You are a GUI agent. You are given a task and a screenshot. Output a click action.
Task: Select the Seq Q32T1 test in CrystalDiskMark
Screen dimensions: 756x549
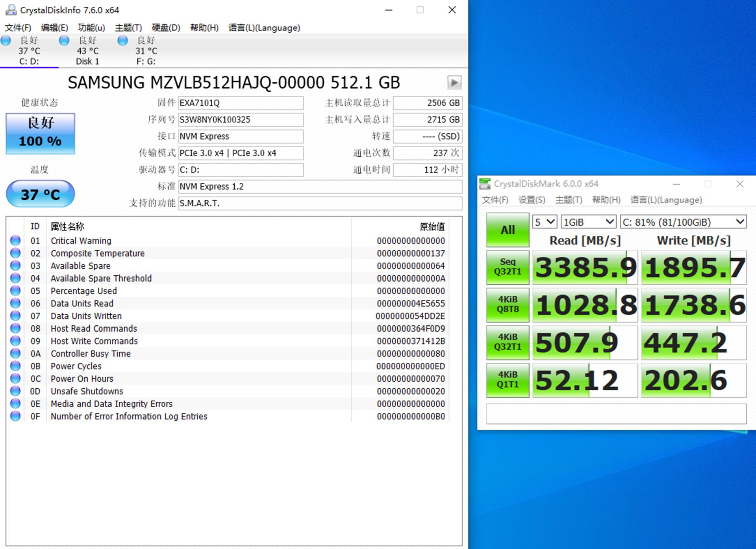[x=507, y=268]
